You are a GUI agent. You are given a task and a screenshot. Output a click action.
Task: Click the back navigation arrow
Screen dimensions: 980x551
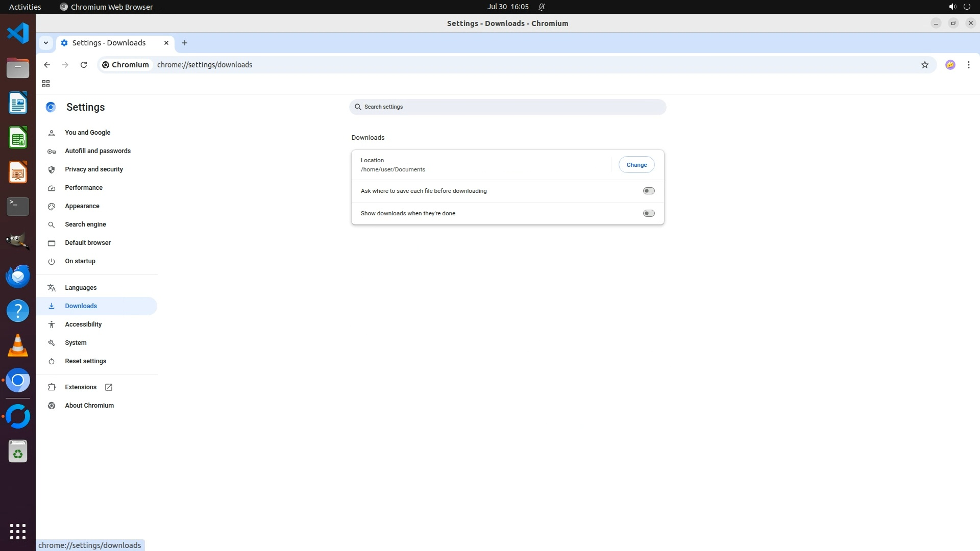tap(47, 65)
